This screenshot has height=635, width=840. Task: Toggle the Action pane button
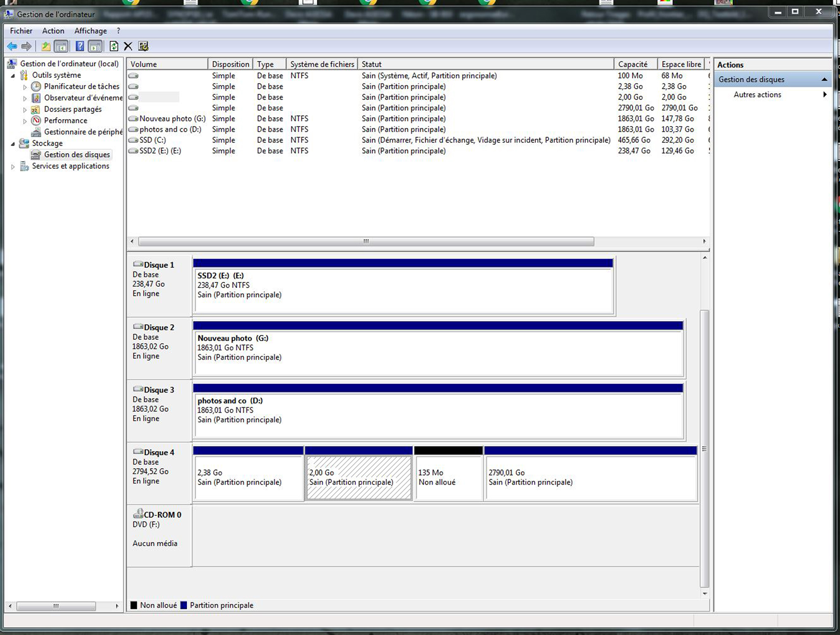coord(95,46)
